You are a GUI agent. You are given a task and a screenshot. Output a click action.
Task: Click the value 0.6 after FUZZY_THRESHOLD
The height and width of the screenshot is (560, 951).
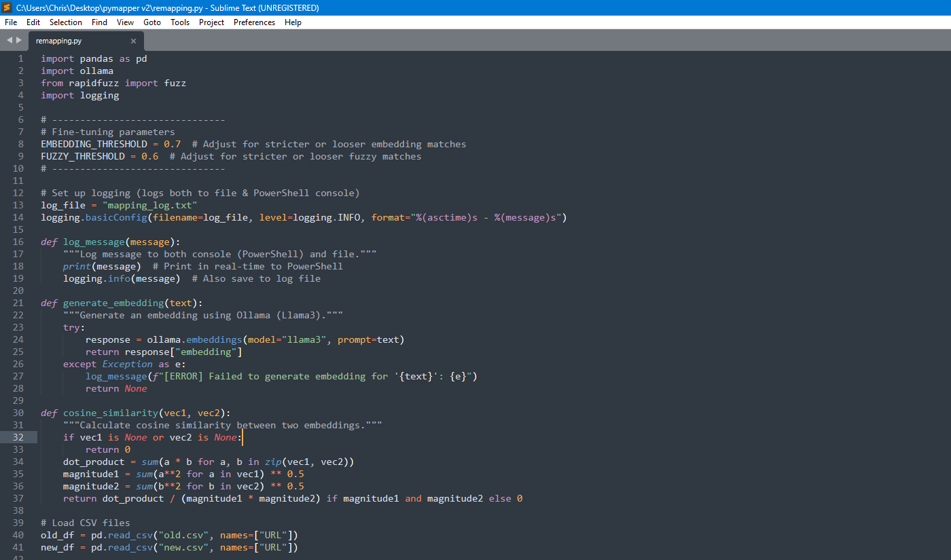(x=149, y=156)
